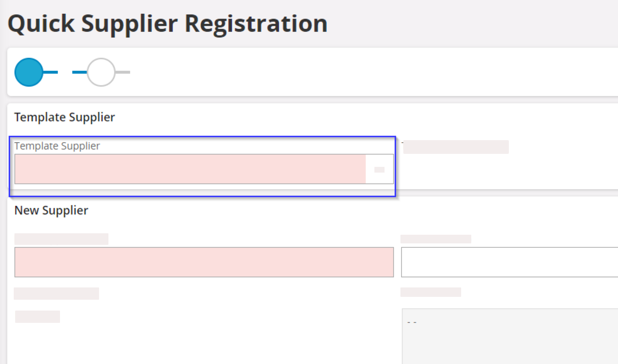This screenshot has width=618, height=364.
Task: Click the blue connector right of first step
Action: 51,72
